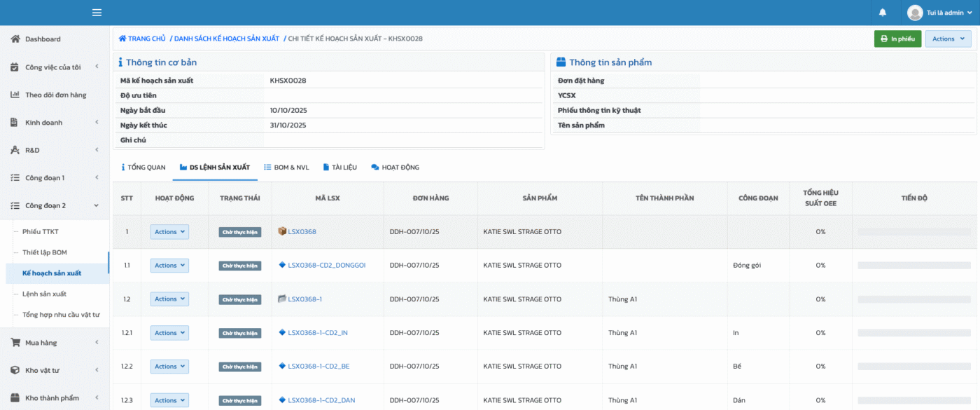Click the In phiếu print button
The image size is (980, 410).
897,39
